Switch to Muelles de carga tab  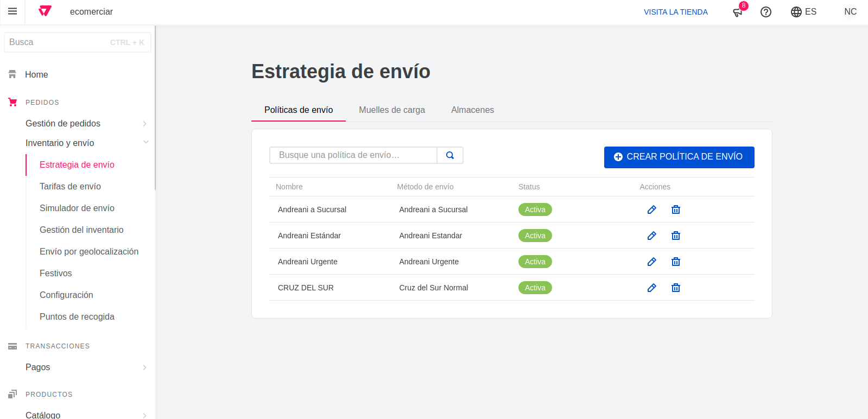point(391,110)
